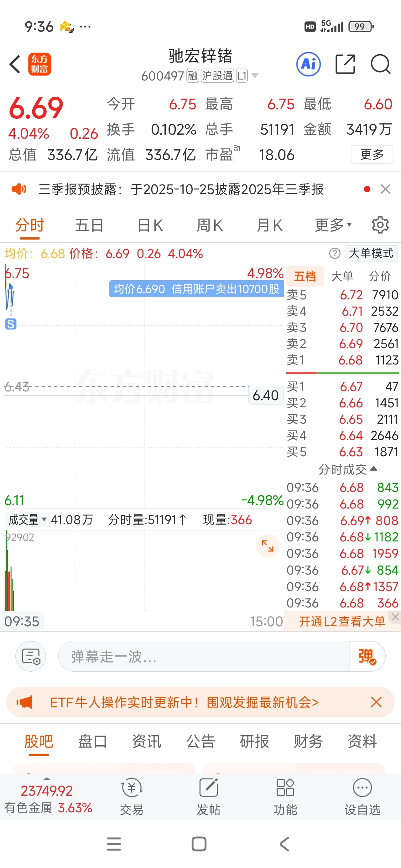The height and width of the screenshot is (868, 401).
Task: Open the danmaku settings icon
Action: tap(31, 656)
